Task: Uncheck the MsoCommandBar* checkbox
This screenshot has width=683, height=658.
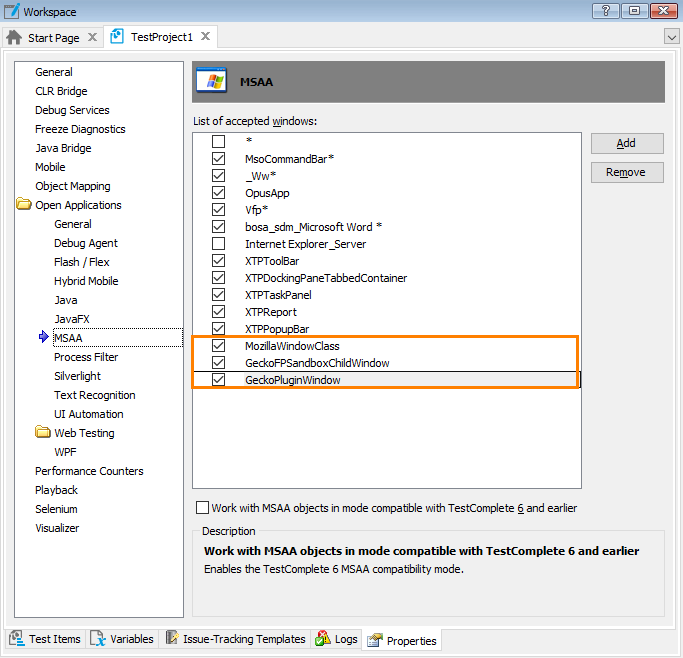Action: click(x=219, y=159)
